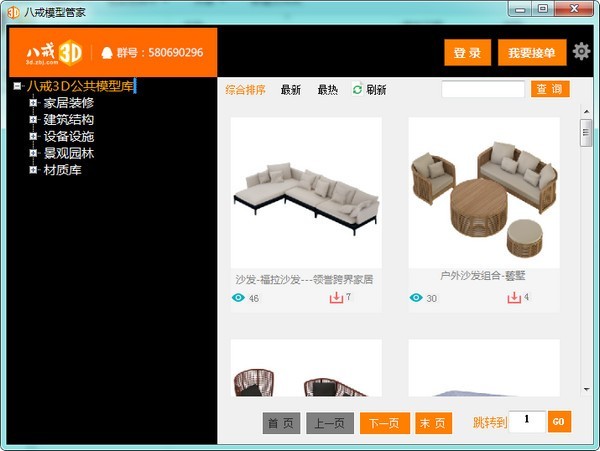600x451 pixels.
Task: Open settings via the gear icon
Action: pos(581,52)
